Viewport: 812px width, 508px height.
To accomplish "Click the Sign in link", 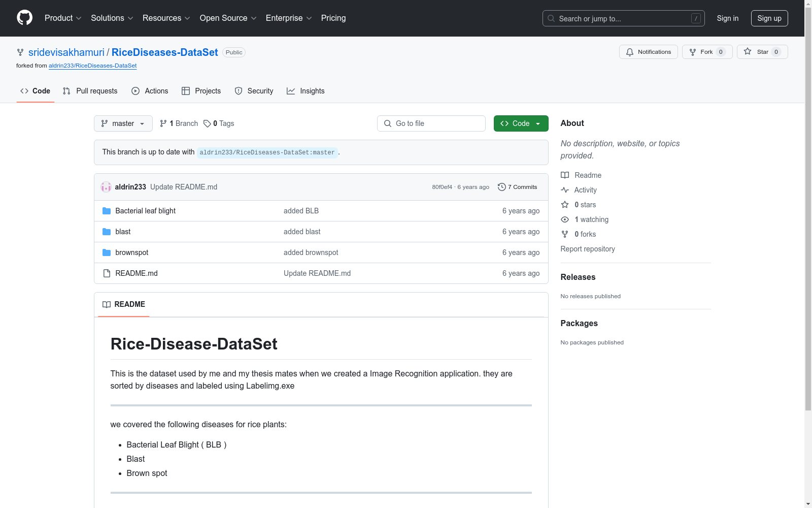I will (728, 18).
